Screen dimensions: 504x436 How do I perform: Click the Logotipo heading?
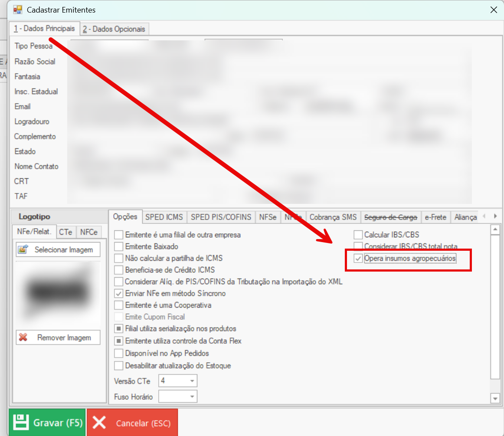34,216
